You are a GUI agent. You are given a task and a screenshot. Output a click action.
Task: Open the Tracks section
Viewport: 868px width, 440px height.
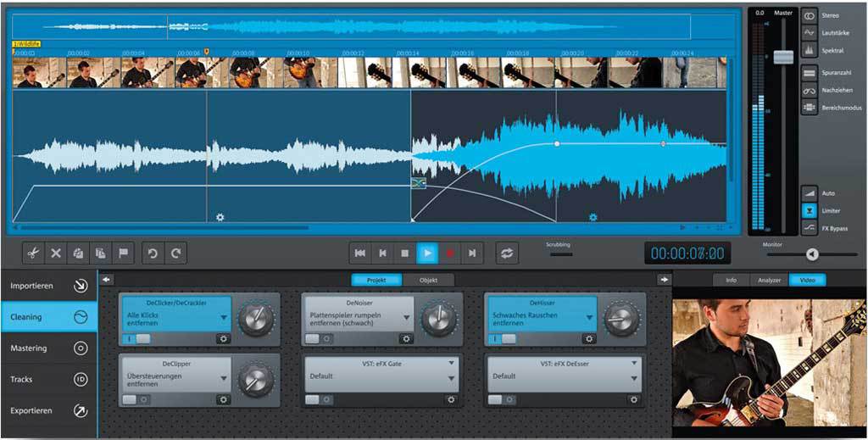coord(48,379)
